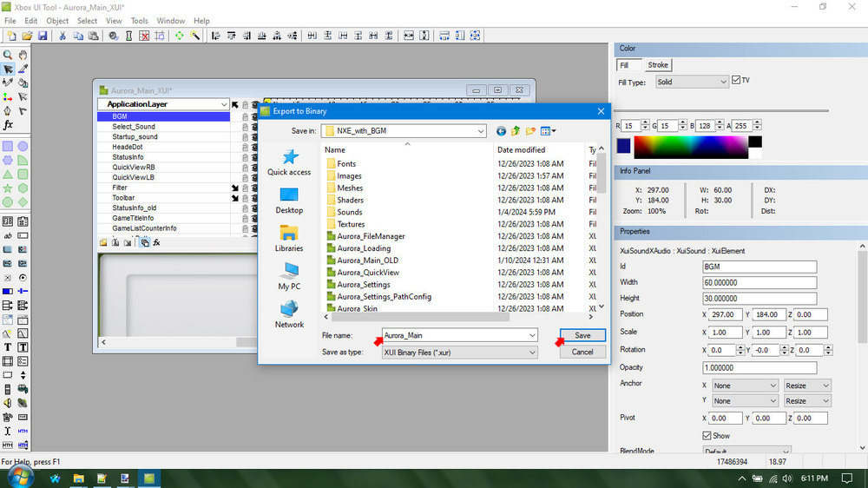Toggle the lock icon on Select_Sound row

click(x=245, y=127)
